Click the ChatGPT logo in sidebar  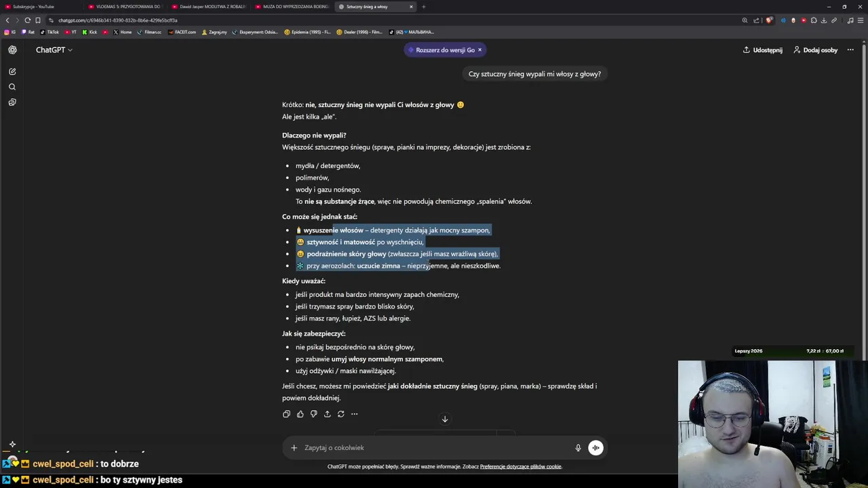[12, 49]
